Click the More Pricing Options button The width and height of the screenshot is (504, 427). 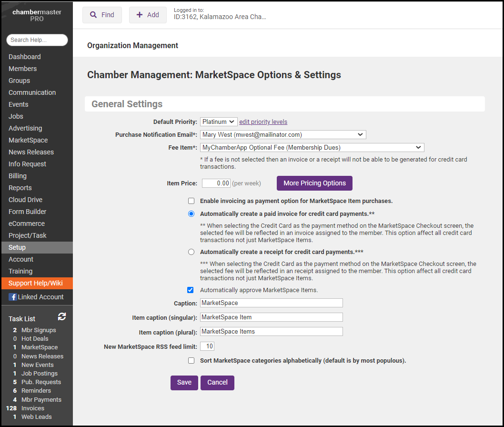[314, 183]
